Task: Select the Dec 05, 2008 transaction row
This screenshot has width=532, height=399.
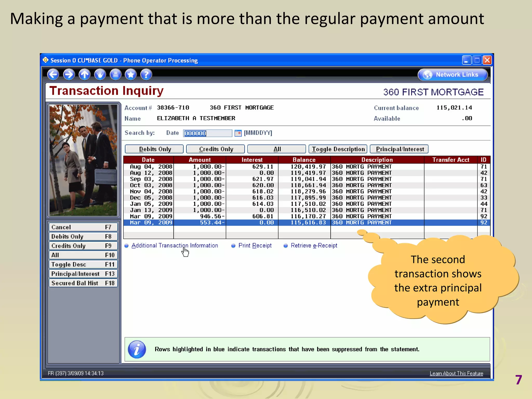Action: coord(307,198)
